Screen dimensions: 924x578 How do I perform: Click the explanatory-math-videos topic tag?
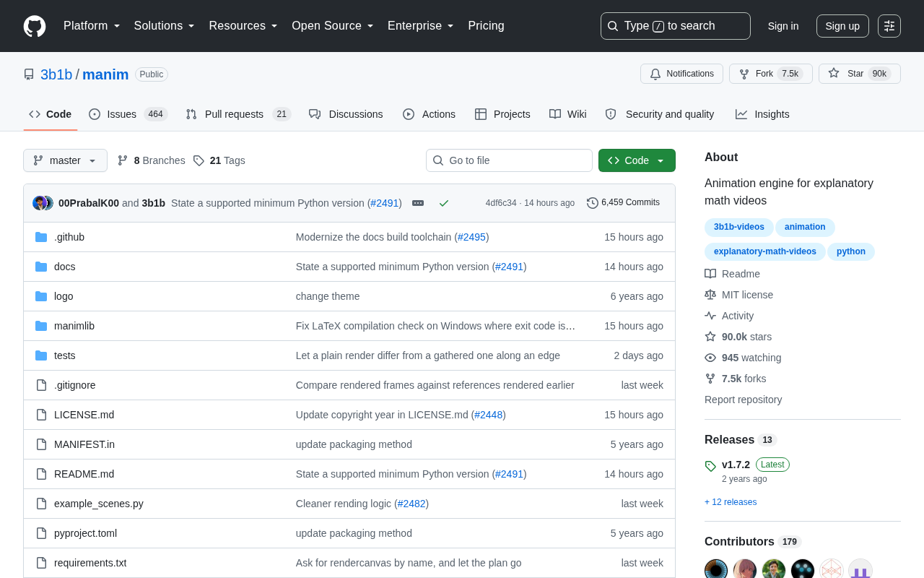coord(765,252)
